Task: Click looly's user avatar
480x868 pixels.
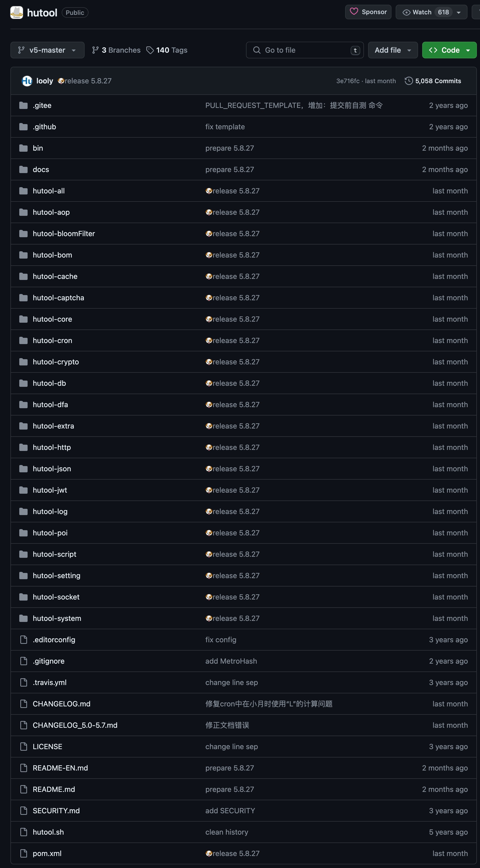Action: click(27, 81)
